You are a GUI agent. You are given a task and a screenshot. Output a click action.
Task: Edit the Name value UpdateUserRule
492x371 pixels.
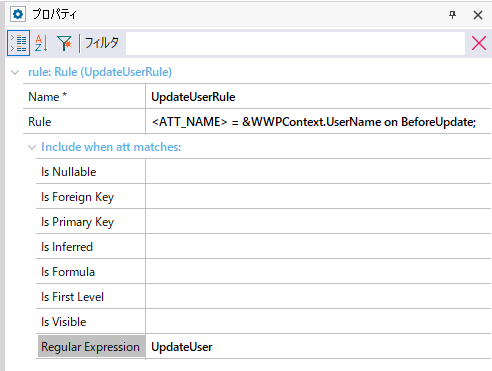point(318,96)
